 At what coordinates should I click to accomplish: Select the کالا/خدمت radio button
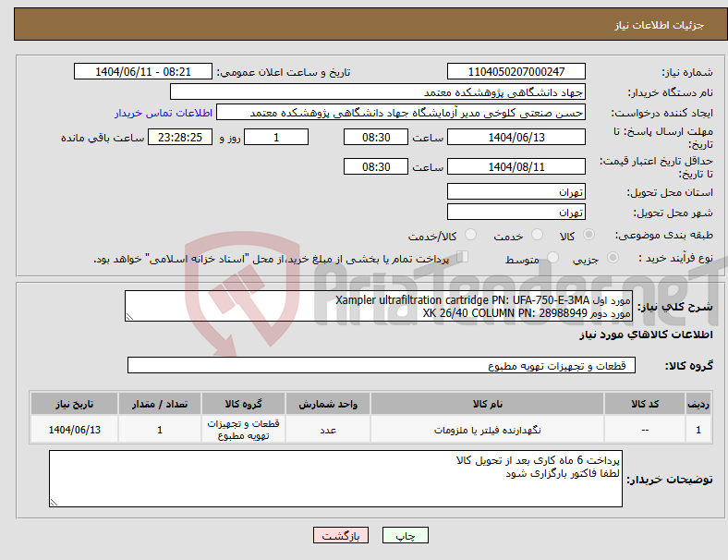(x=470, y=235)
